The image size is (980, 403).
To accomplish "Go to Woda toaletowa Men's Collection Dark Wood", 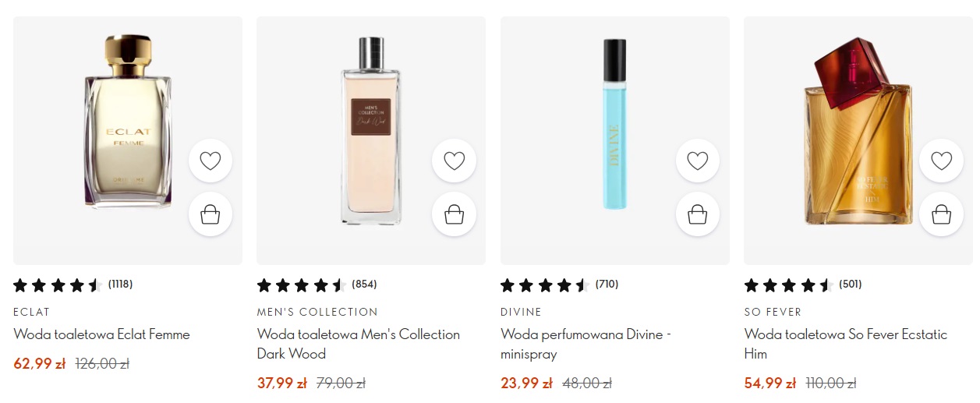I will (358, 344).
